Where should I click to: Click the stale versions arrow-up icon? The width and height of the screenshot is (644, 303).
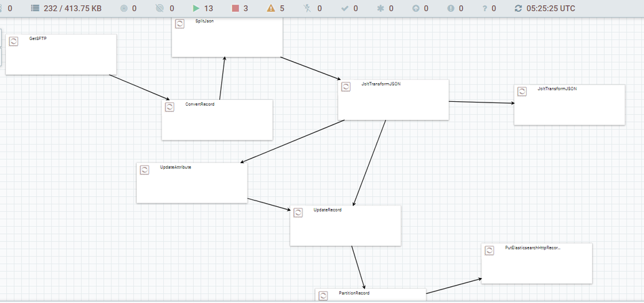[x=416, y=8]
